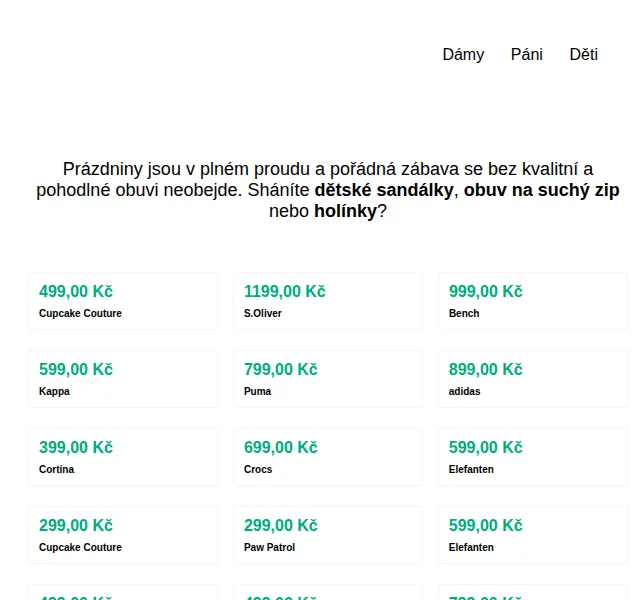Click the 999,00 Kč price
640x600 pixels.
coord(486,291)
